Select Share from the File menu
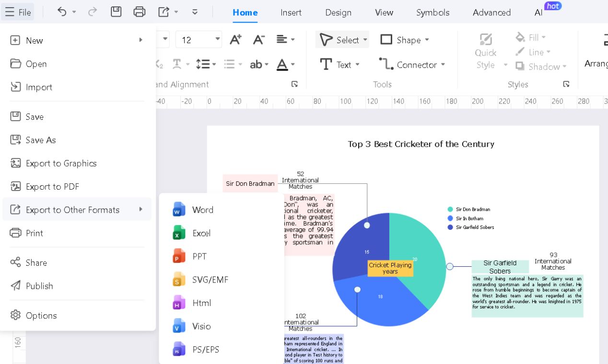 tap(78, 262)
